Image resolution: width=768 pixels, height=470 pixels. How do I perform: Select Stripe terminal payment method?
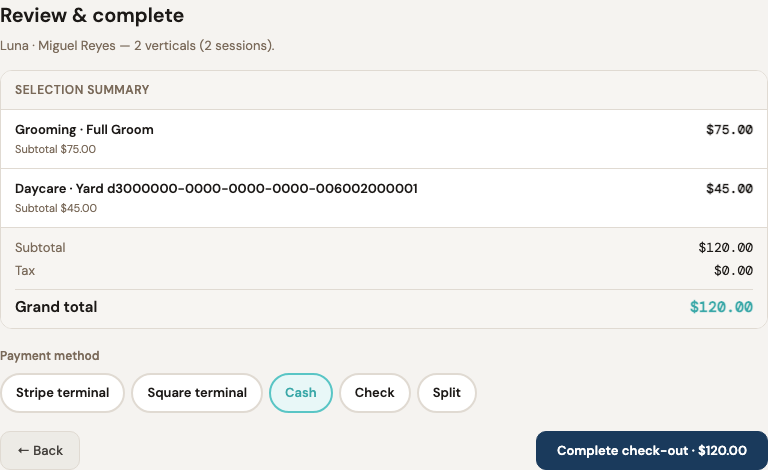point(62,393)
